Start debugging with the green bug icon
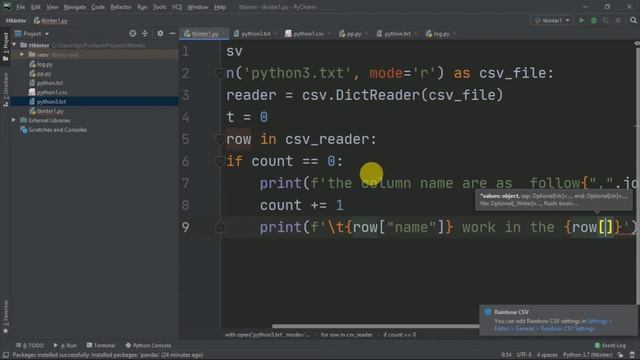Viewport: 640px width, 360px height. point(594,20)
